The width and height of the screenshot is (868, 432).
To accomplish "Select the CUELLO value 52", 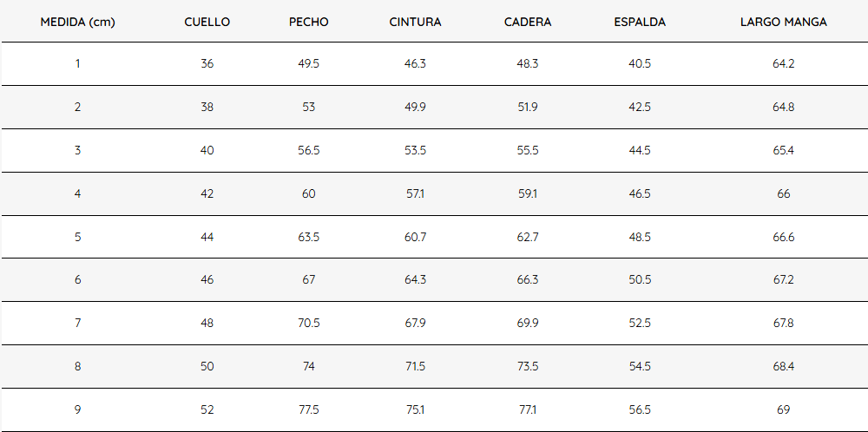I will click(207, 410).
